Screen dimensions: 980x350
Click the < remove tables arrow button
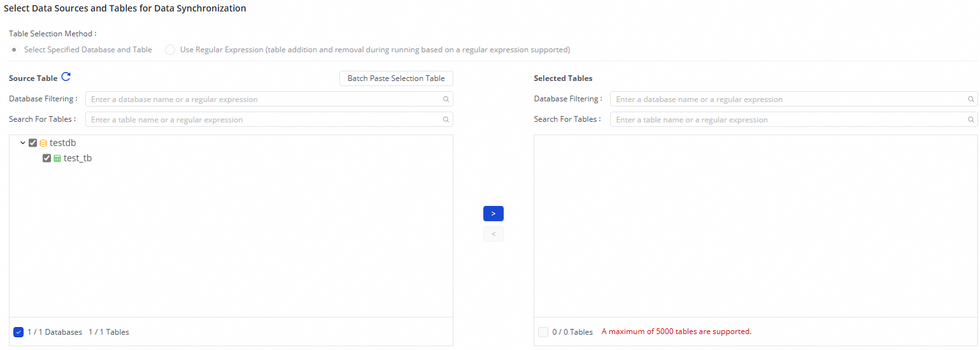(x=493, y=234)
